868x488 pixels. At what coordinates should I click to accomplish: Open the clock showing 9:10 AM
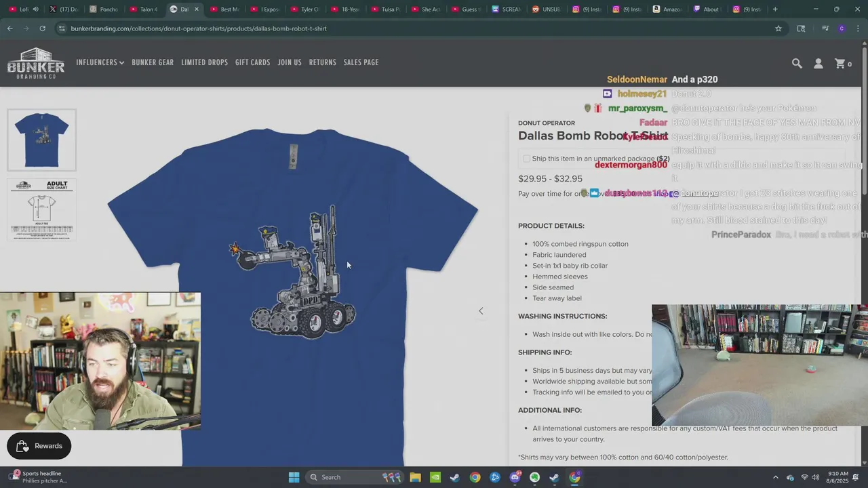pos(838,477)
